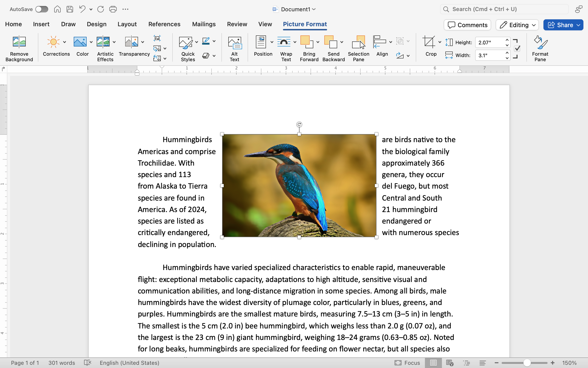
Task: Open the Home tab
Action: click(x=13, y=24)
